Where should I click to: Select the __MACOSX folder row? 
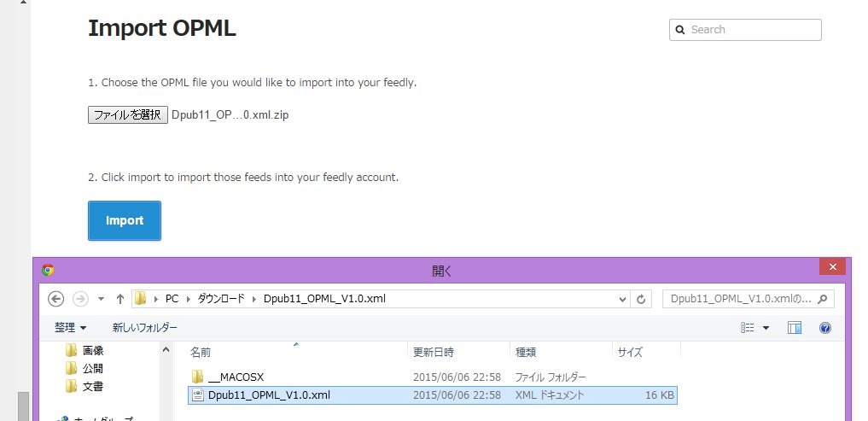pyautogui.click(x=433, y=377)
